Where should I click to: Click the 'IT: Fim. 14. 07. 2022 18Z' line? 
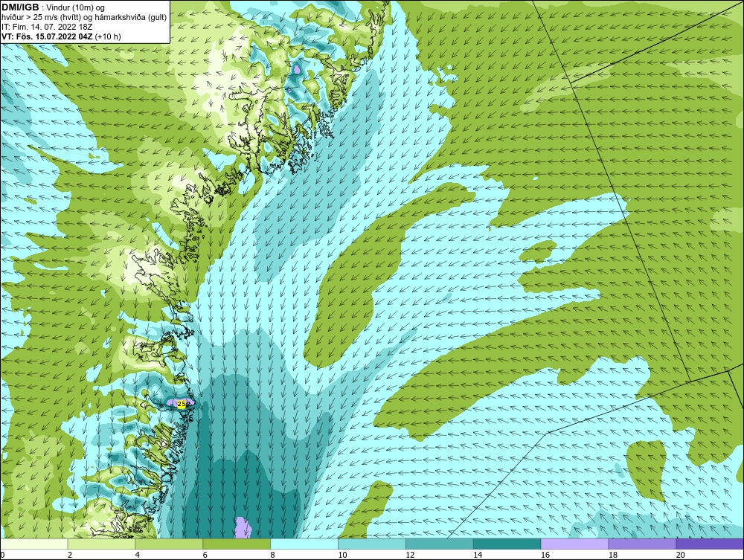(x=47, y=27)
